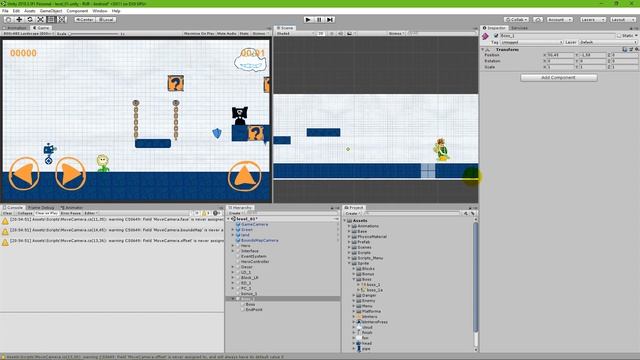Adjust the Game view Scale slider
Image resolution: width=640 pixels, height=360 pixels.
(x=96, y=33)
